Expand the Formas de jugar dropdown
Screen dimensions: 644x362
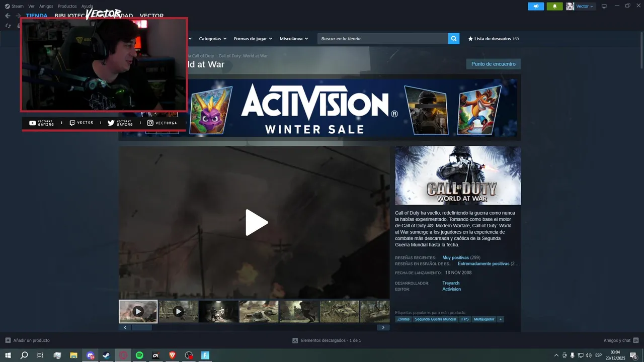tap(253, 39)
